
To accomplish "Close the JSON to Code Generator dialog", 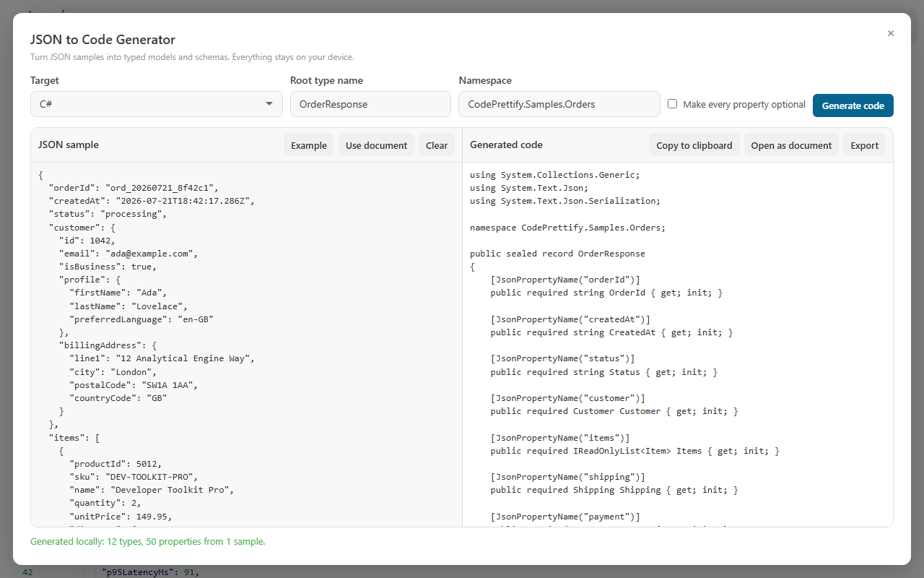I will pyautogui.click(x=891, y=33).
